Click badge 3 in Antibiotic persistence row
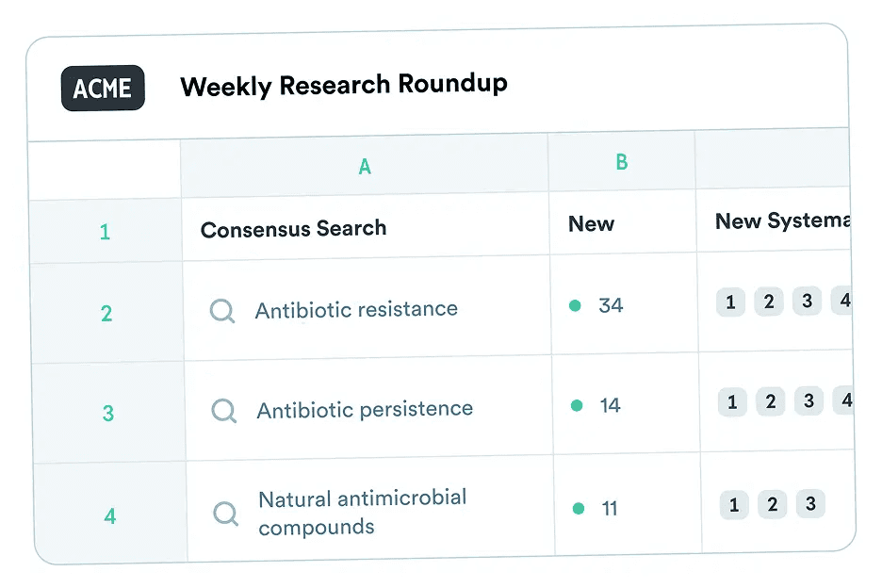The width and height of the screenshot is (882, 588). [x=808, y=400]
